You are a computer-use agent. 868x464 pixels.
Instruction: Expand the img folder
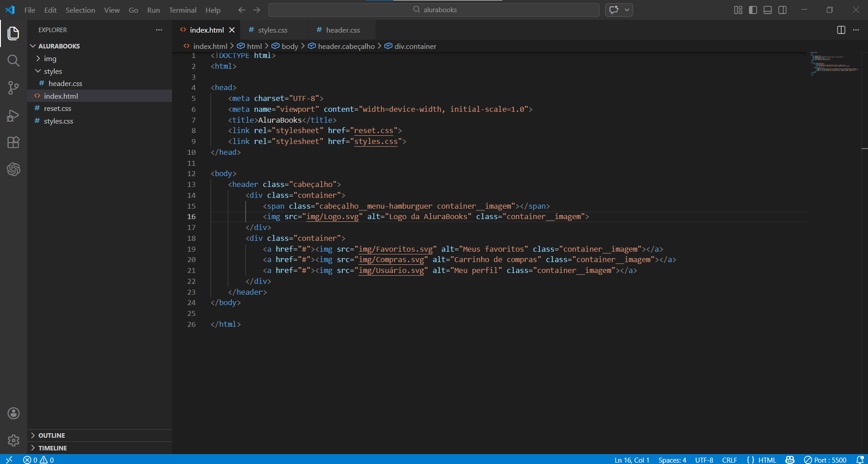click(50, 59)
